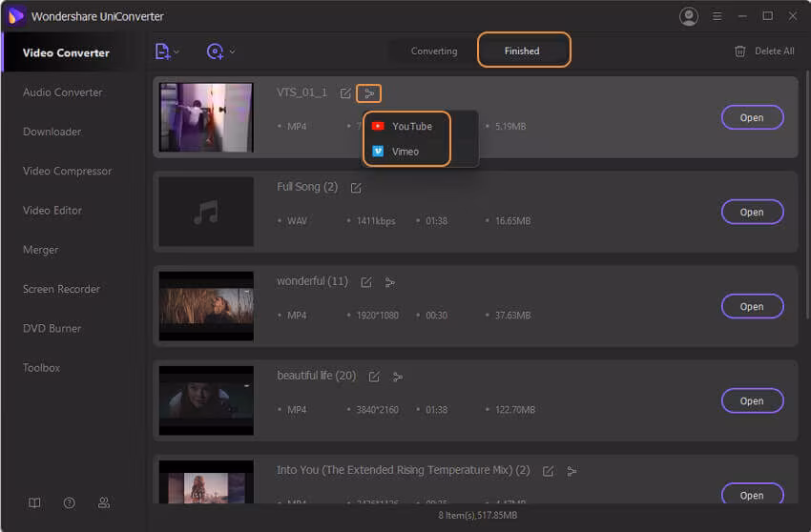Open the hamburger menu icon
Viewport: 811px width, 532px height.
717,16
